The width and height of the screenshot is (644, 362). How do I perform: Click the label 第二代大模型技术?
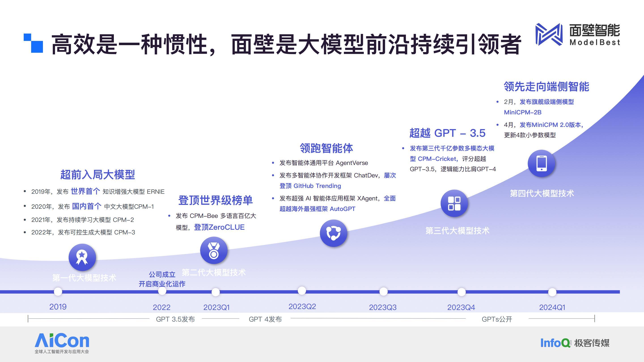pos(214,272)
